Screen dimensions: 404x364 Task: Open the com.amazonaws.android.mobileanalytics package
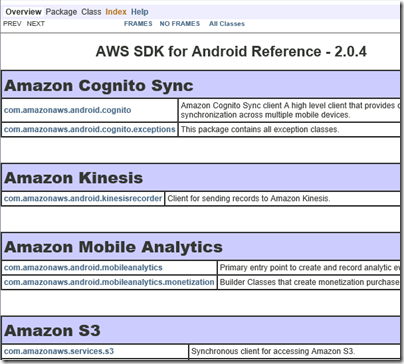83,267
